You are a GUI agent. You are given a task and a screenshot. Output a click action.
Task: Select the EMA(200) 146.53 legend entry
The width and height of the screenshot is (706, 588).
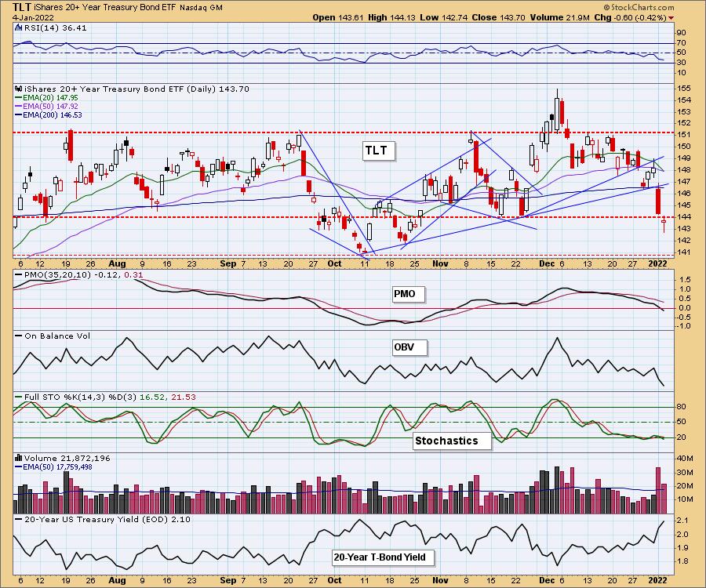(x=48, y=114)
